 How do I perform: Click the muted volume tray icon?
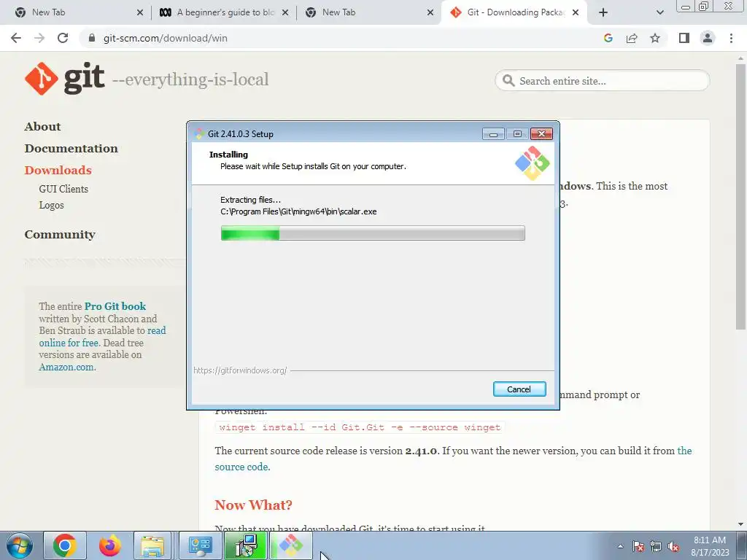click(673, 546)
